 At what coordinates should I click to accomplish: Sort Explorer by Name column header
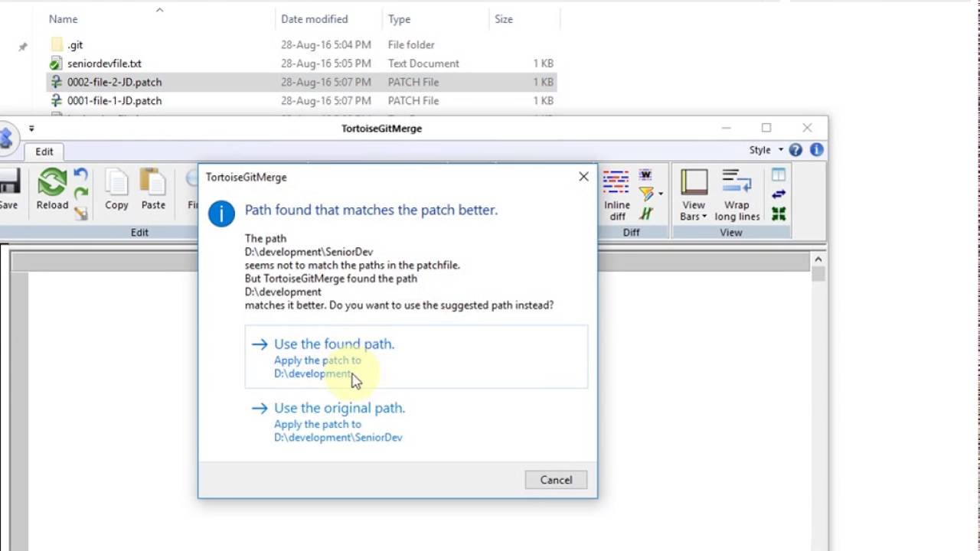click(159, 19)
